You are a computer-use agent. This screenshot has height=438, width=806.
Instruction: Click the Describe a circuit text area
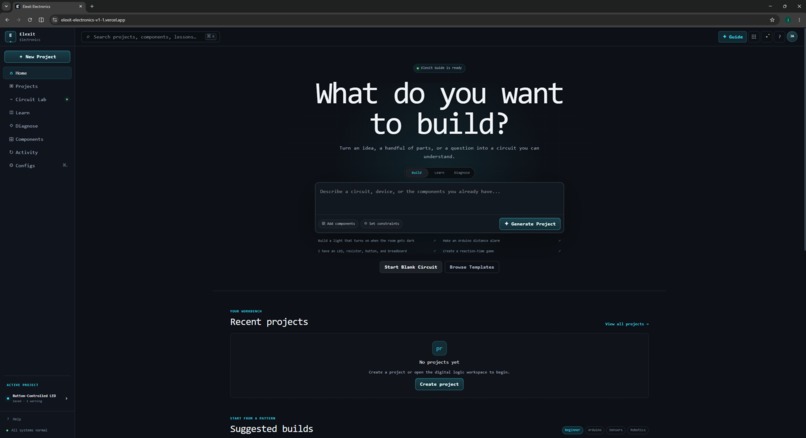tap(439, 199)
